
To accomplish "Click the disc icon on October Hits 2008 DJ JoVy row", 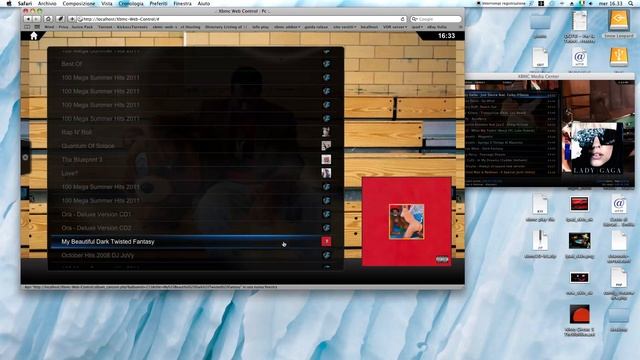I will click(x=327, y=255).
